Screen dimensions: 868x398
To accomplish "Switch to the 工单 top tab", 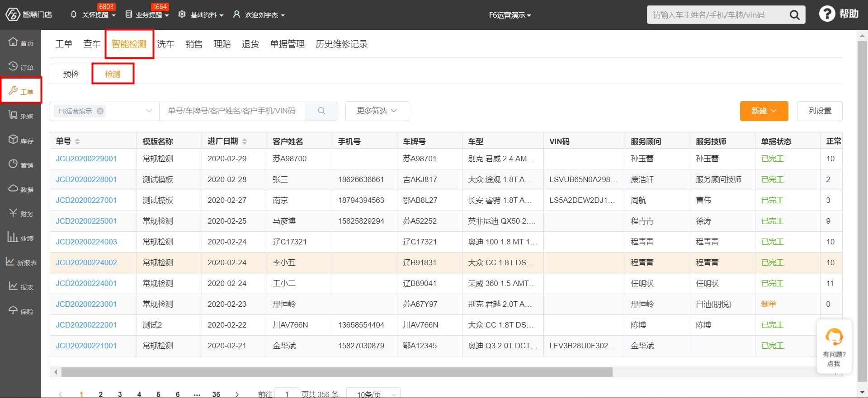I will [64, 44].
